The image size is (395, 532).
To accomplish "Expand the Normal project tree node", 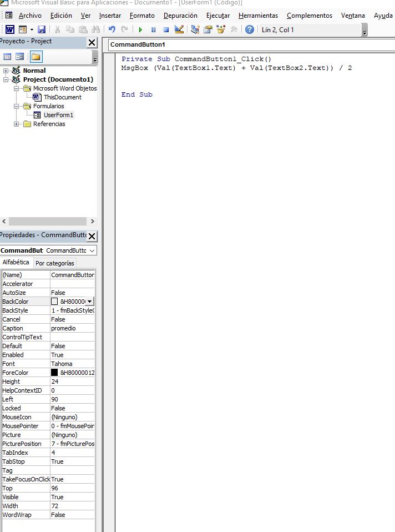I will pos(6,71).
